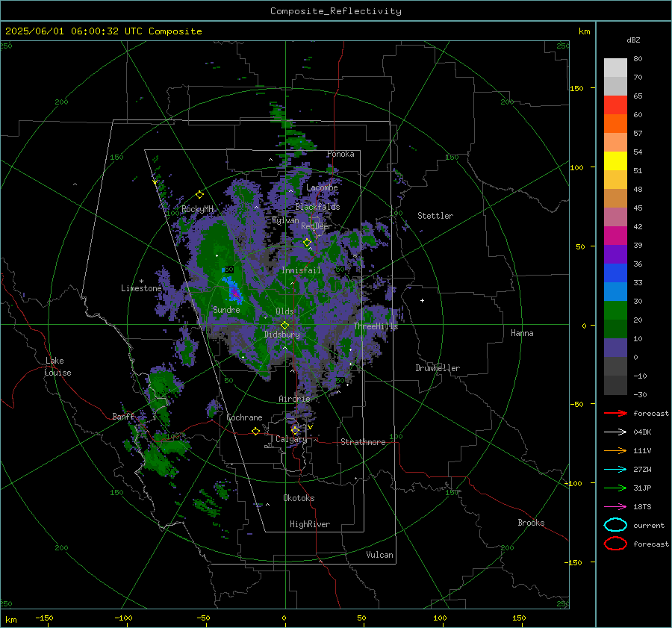Click the yellow diamond marker near RockyMH
This screenshot has height=628, width=672.
click(199, 195)
